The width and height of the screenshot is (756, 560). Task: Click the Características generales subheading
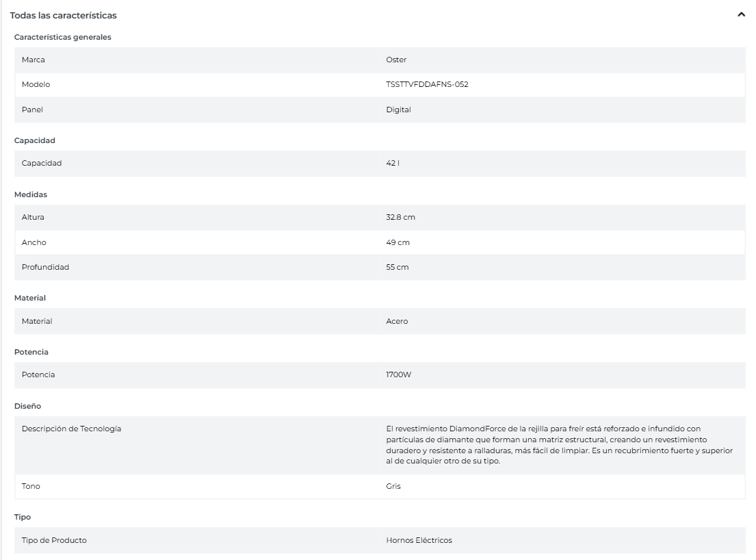(63, 37)
